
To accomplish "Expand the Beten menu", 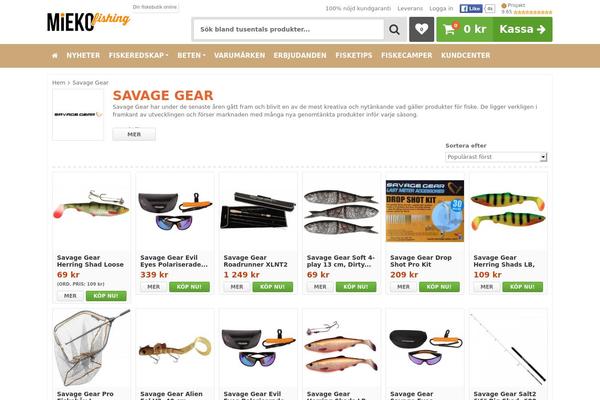I will (191, 56).
